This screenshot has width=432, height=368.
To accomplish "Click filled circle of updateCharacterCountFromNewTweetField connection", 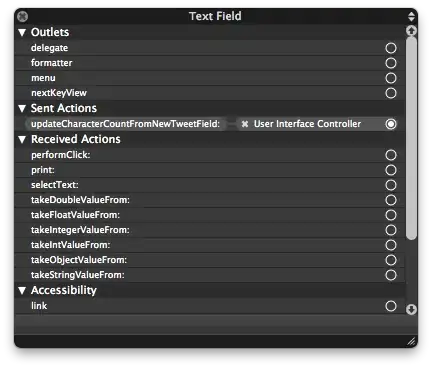I will tap(391, 124).
